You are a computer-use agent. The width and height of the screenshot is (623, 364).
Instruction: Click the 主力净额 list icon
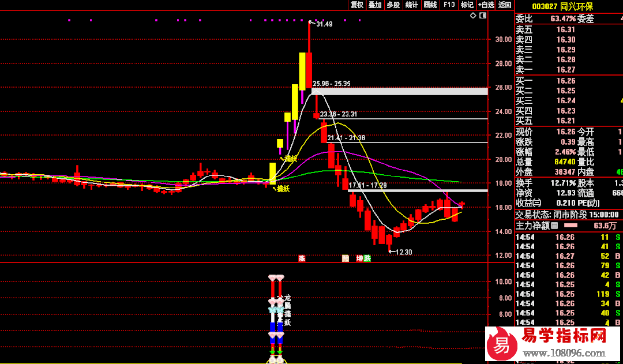pos(554,226)
